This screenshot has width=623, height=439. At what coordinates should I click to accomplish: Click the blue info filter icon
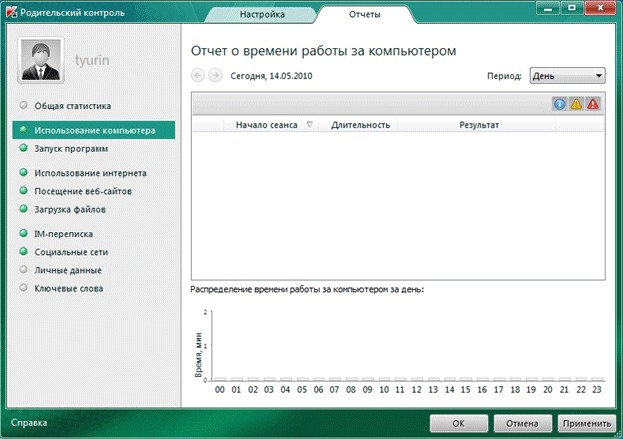(x=559, y=104)
